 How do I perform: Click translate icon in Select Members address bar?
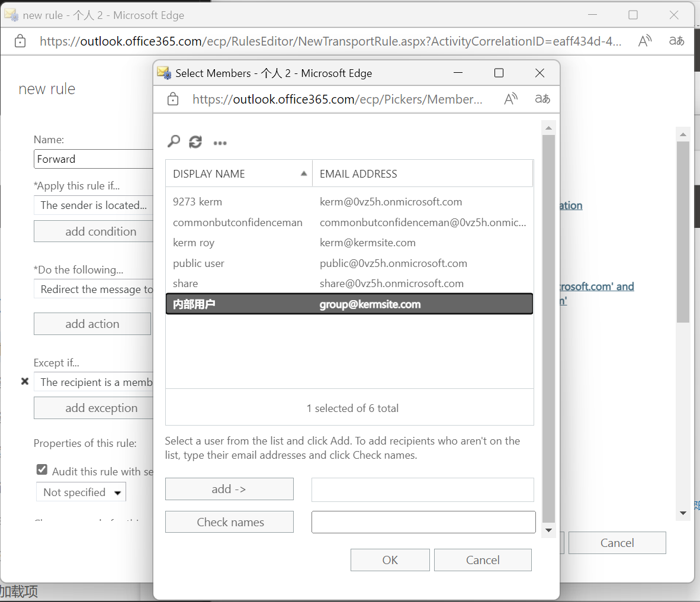(542, 99)
